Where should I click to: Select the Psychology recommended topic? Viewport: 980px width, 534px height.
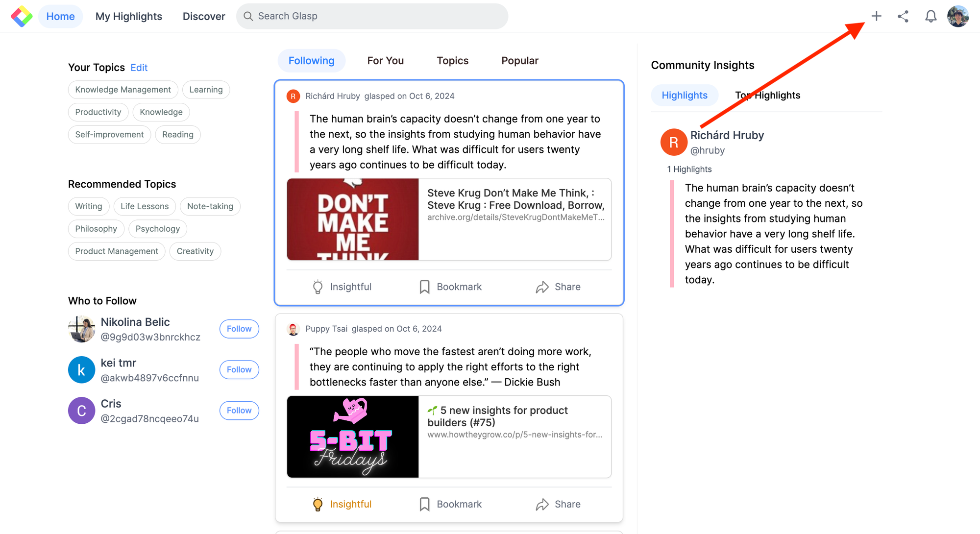point(158,229)
